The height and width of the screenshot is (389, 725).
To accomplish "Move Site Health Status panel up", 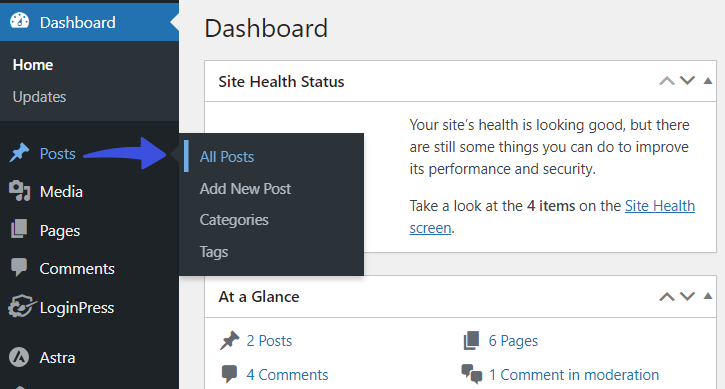I will (667, 81).
